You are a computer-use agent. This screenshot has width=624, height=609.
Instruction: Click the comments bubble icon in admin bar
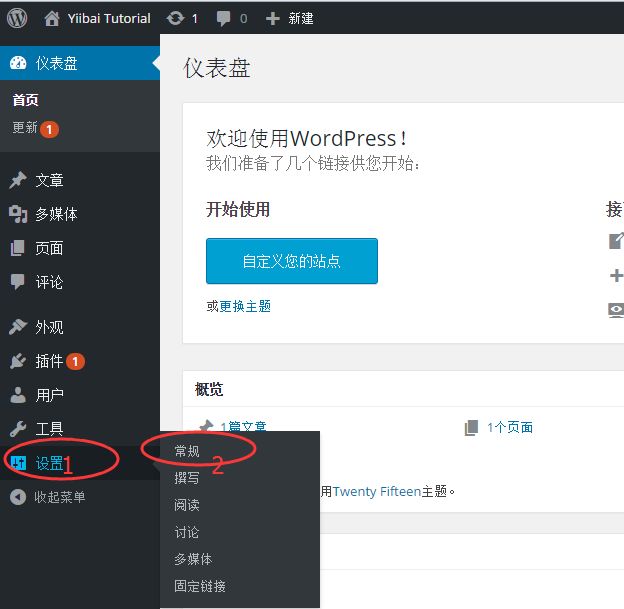tap(223, 18)
